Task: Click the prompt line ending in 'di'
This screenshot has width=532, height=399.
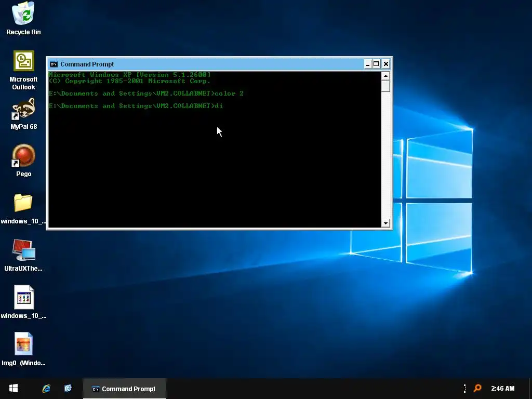Action: [136, 106]
